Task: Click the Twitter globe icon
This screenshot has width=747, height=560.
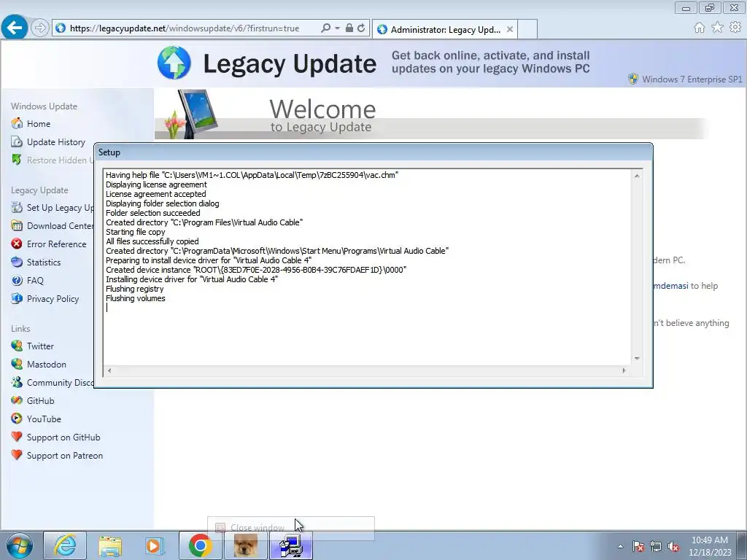Action: 17,346
